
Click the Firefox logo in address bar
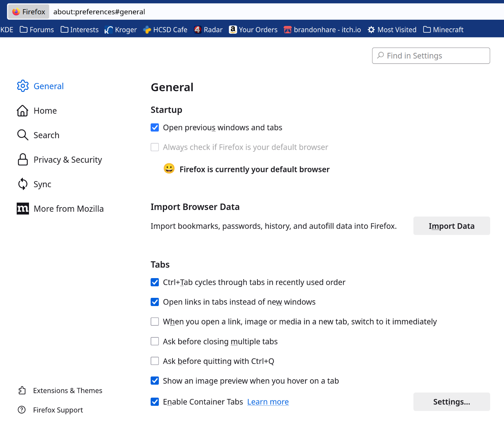[x=16, y=12]
